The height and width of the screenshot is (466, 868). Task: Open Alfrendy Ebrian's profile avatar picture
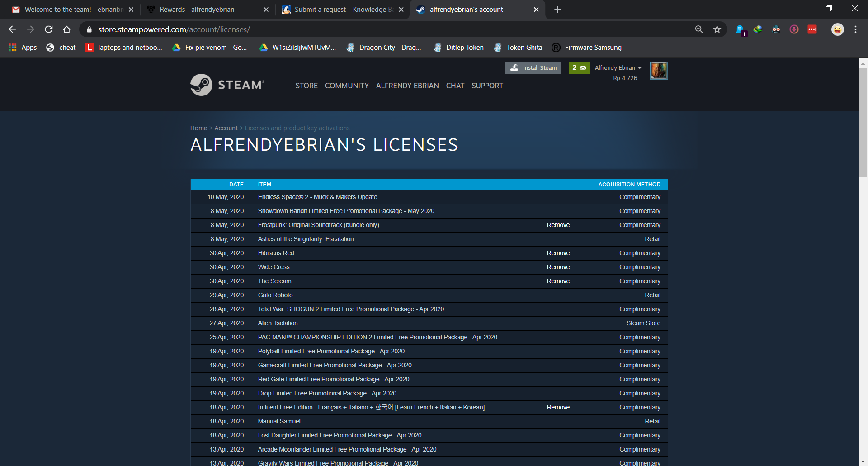[x=659, y=70]
